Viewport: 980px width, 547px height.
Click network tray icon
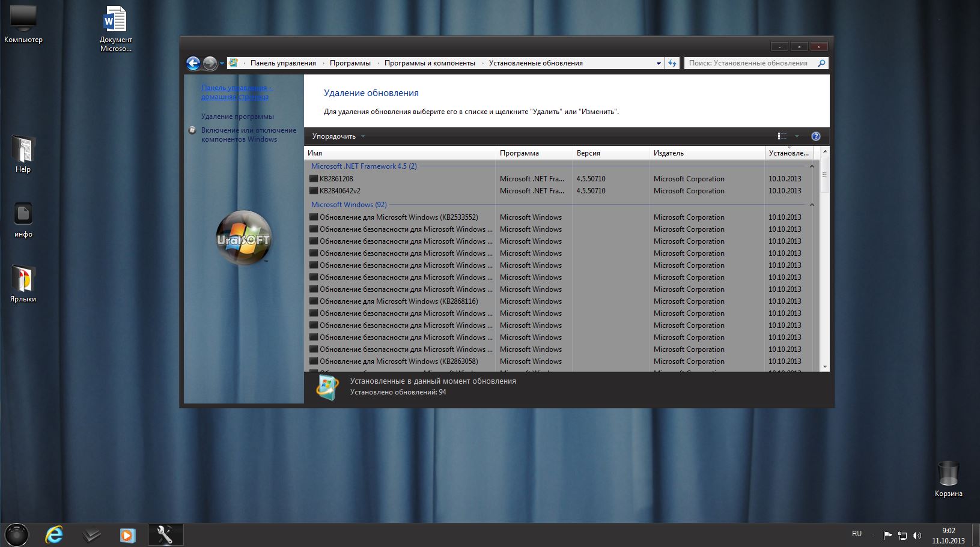(x=902, y=535)
